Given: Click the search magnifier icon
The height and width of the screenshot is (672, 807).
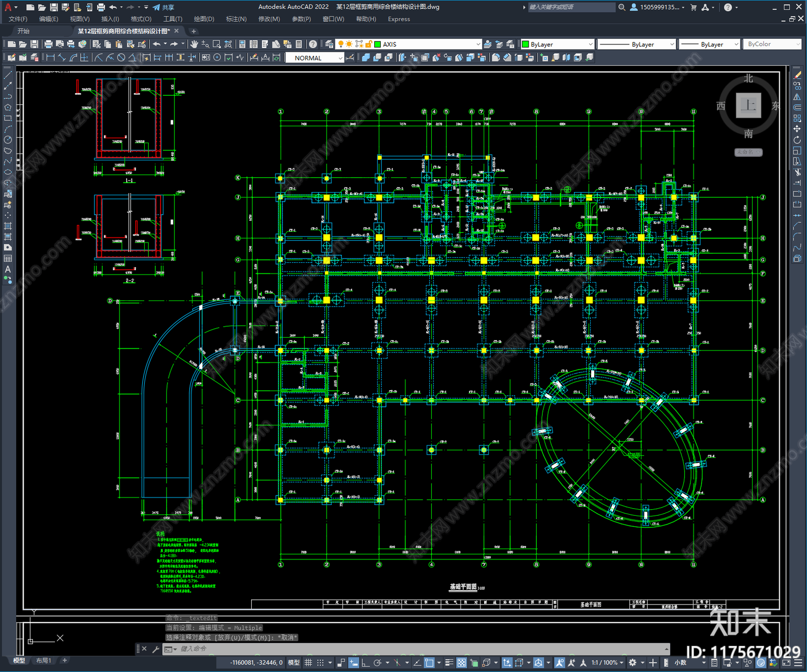Looking at the screenshot, I should 622,7.
